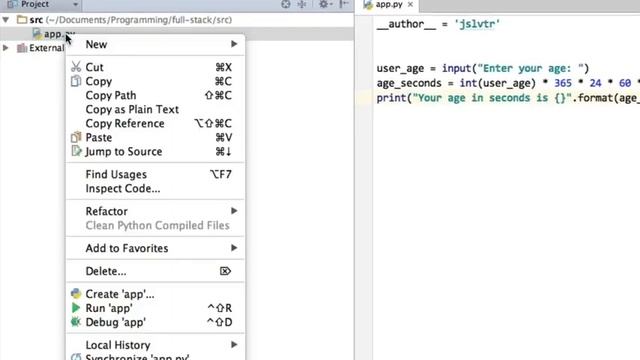
Task: Expand the Refactor submenu arrow
Action: pyautogui.click(x=234, y=211)
